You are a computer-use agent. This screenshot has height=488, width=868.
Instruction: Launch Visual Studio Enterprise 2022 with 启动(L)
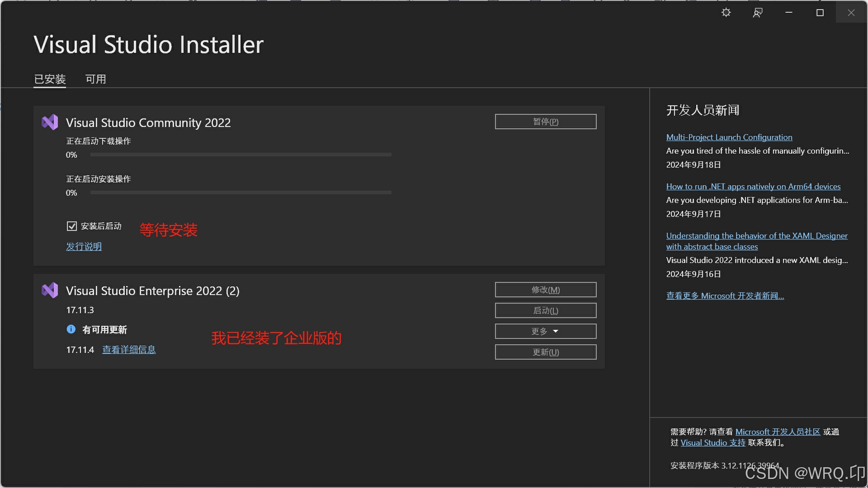[x=545, y=310]
